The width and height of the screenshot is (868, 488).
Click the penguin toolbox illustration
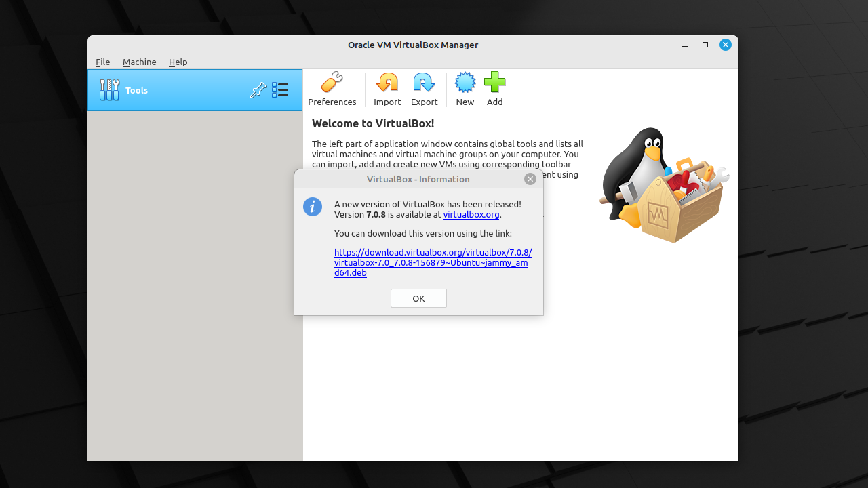pos(665,185)
